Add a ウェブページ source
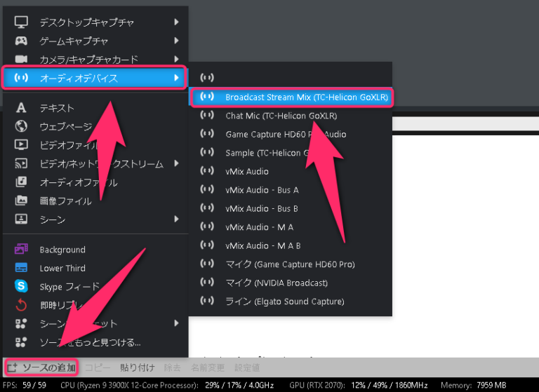 click(95, 126)
